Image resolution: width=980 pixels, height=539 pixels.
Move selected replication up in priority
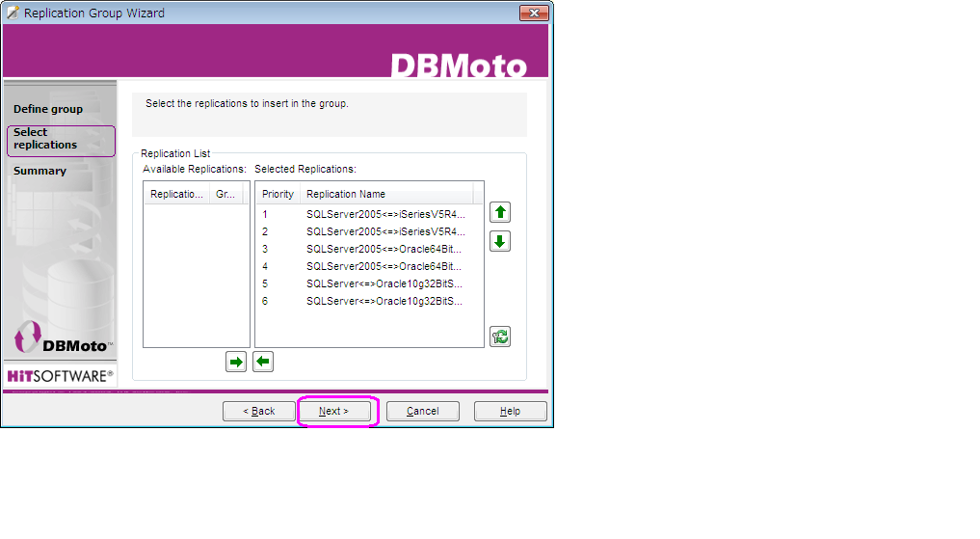[500, 212]
